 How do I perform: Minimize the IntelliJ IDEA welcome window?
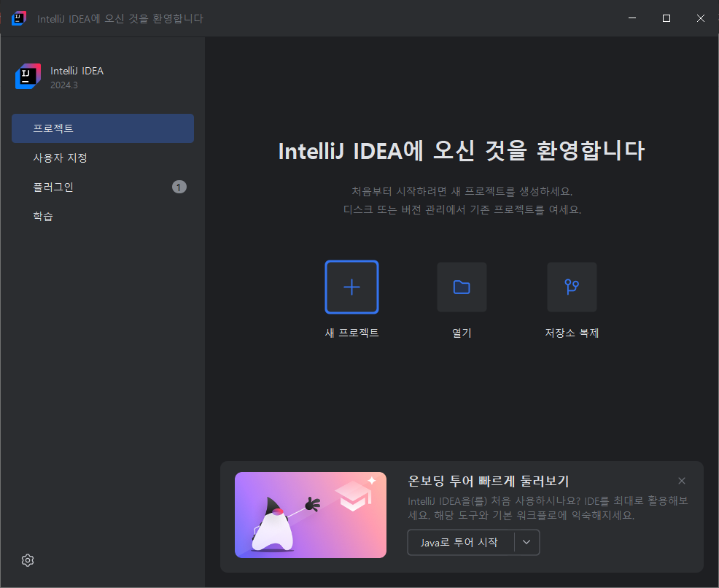pos(632,18)
